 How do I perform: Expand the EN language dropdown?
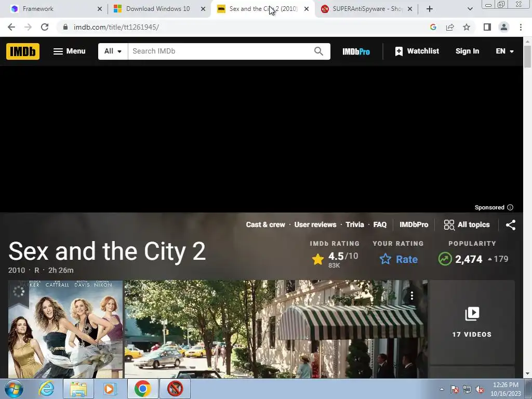504,51
